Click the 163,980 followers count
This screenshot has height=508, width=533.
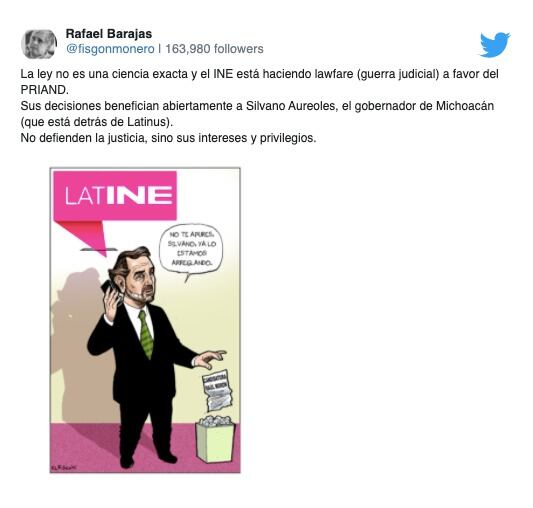point(214,49)
